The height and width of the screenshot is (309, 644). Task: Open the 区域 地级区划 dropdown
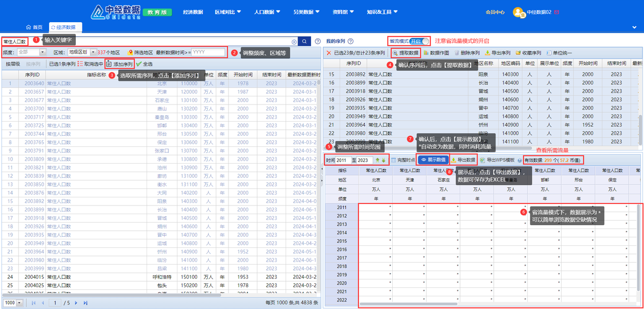pos(93,53)
